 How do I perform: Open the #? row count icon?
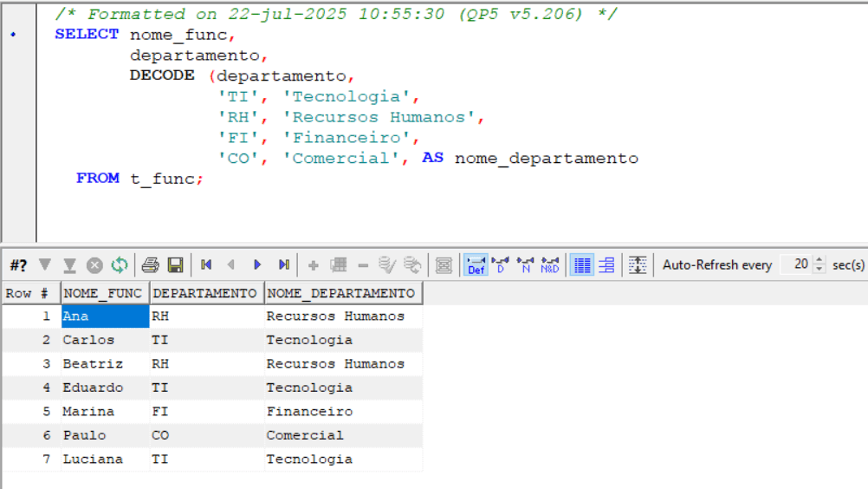(x=18, y=265)
